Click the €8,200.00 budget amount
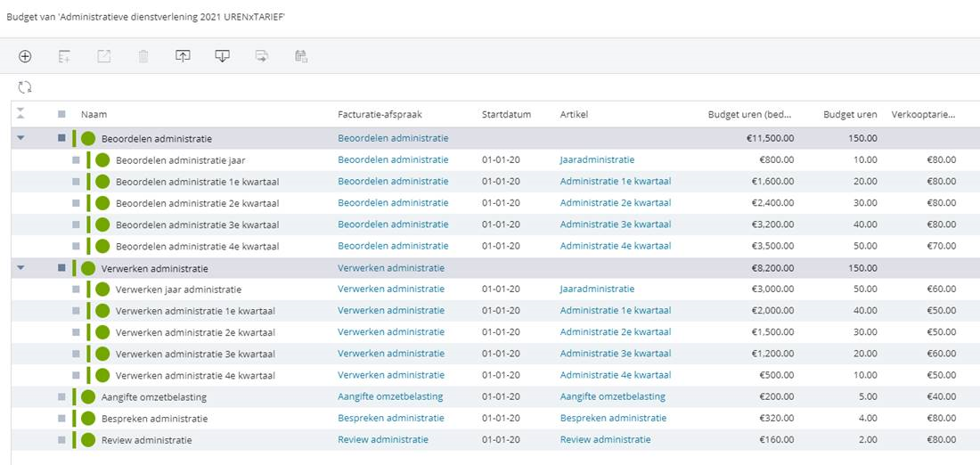The height and width of the screenshot is (465, 980). pos(772,267)
